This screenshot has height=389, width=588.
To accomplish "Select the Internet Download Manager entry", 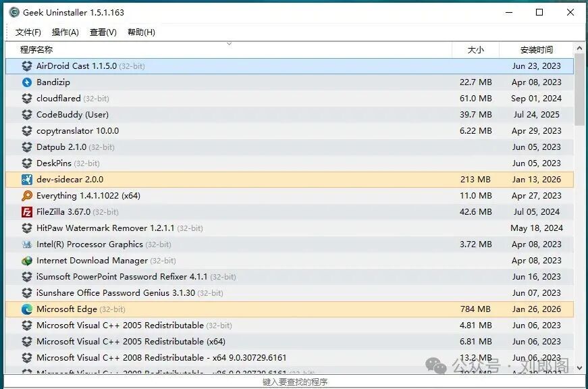I will 106,260.
